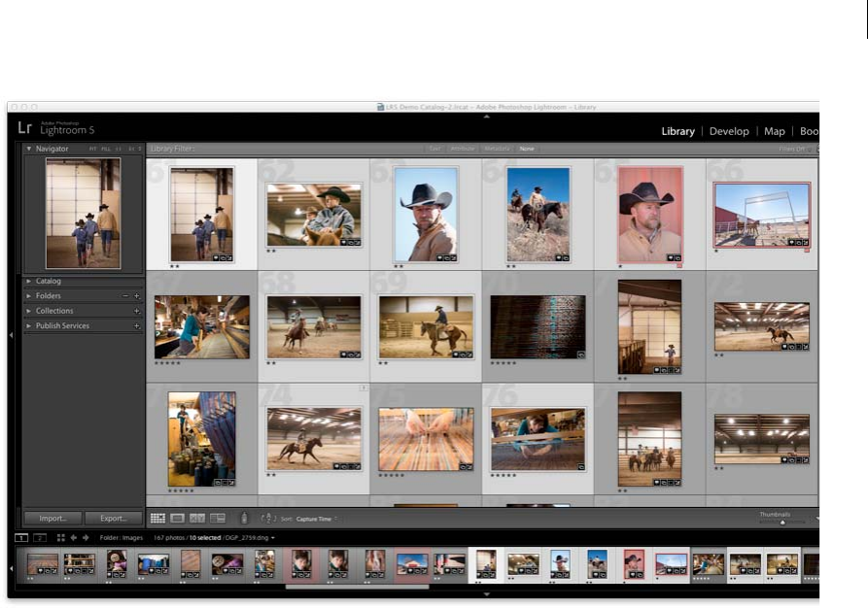This screenshot has height=608, width=868.
Task: Add a new collection with plus icon
Action: 137,311
